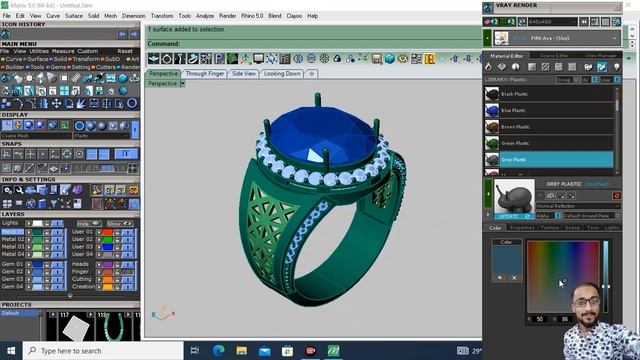Toggle first snap option icon
The height and width of the screenshot is (360, 640).
coord(6,154)
